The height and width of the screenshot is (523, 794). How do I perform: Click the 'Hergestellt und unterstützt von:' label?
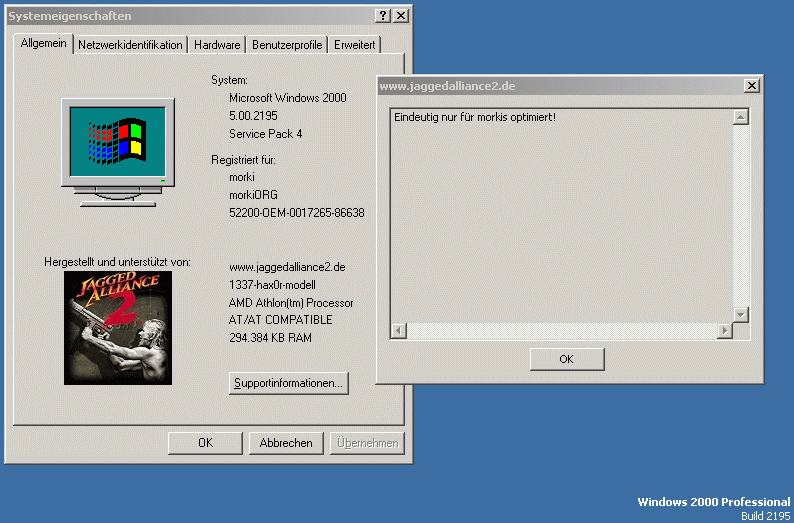tap(117, 262)
